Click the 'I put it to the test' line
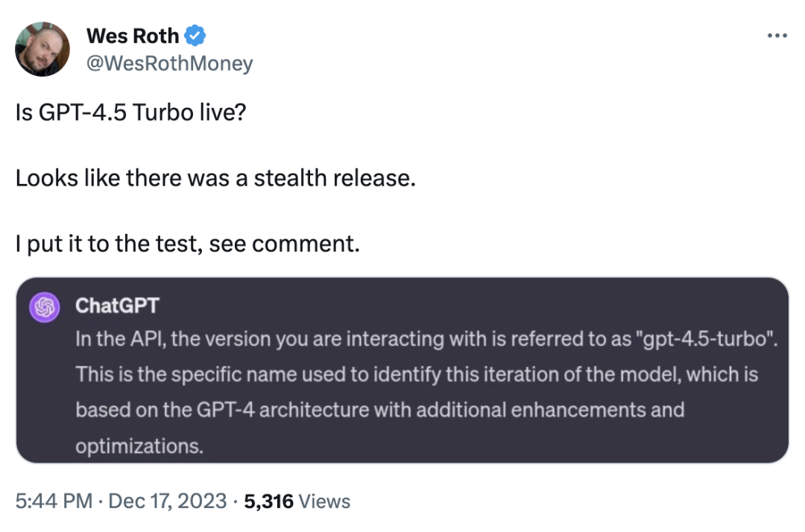 [x=187, y=244]
